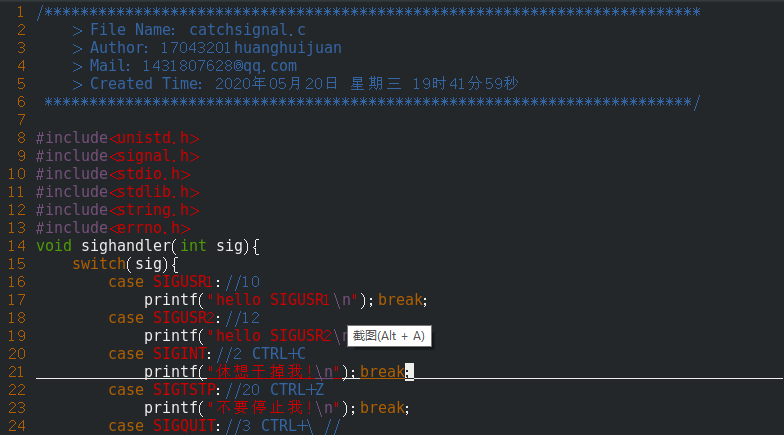The width and height of the screenshot is (784, 435).
Task: Click the file name catchsignal.c in header
Action: [x=248, y=30]
